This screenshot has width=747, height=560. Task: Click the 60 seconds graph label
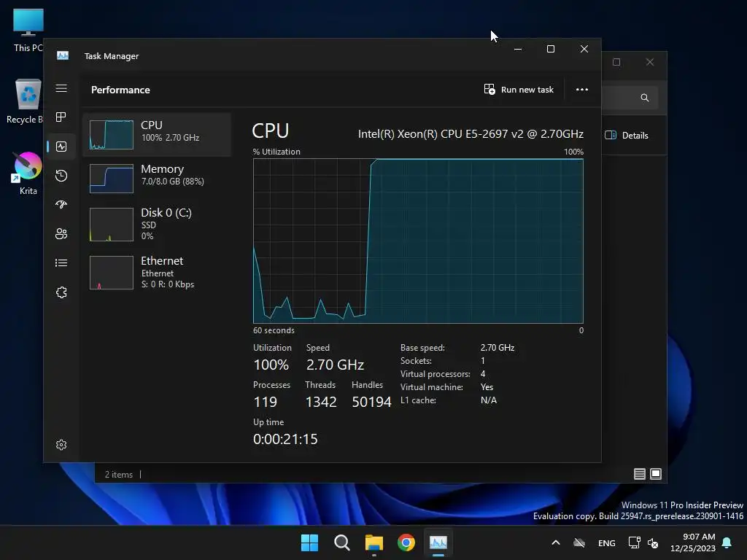click(274, 330)
